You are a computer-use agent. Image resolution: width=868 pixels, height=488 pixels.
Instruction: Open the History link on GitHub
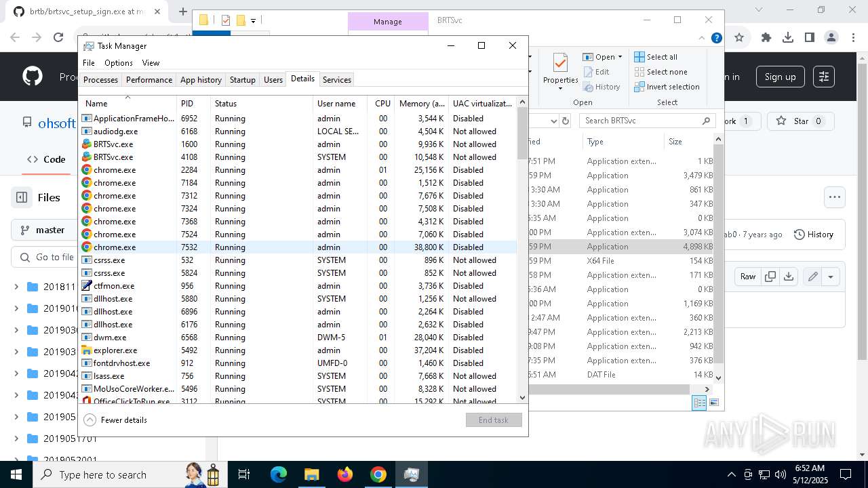coord(813,235)
